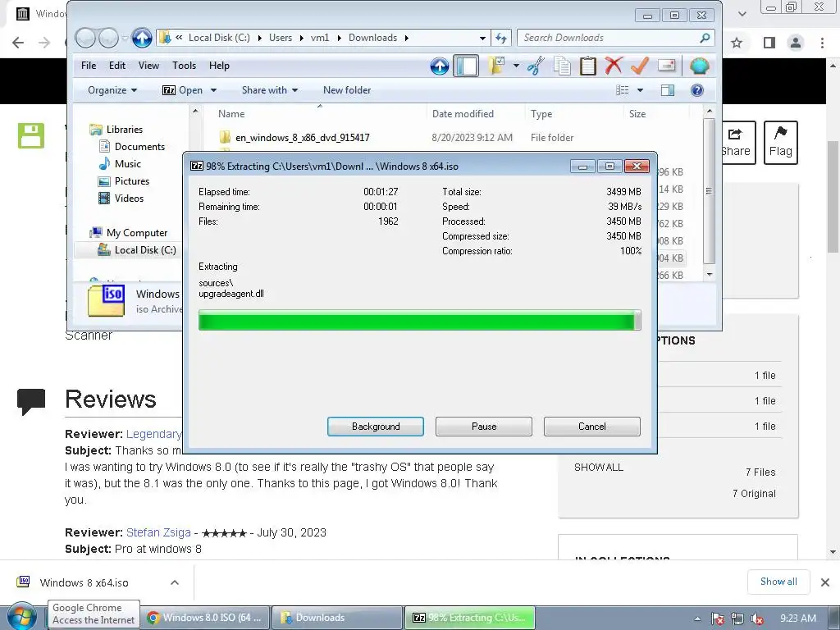This screenshot has height=630, width=840.
Task: Select My Computer in navigation pane
Action: (137, 232)
